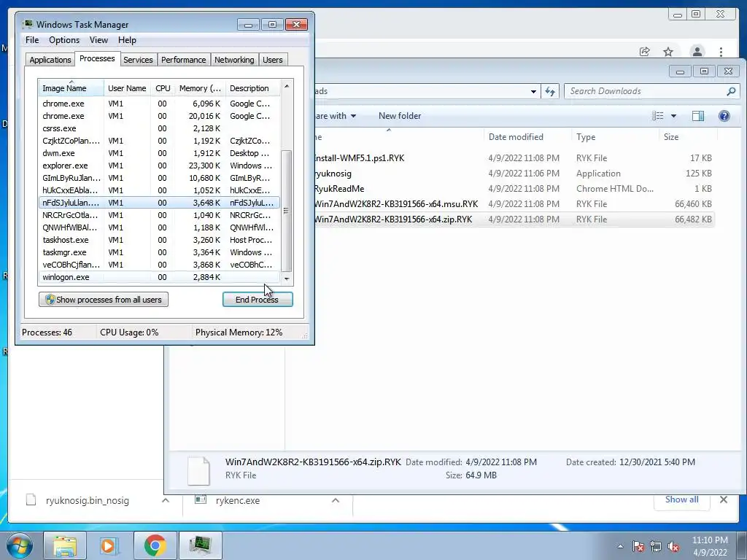Open Windows Explorer from the taskbar
The height and width of the screenshot is (560, 747).
65,545
